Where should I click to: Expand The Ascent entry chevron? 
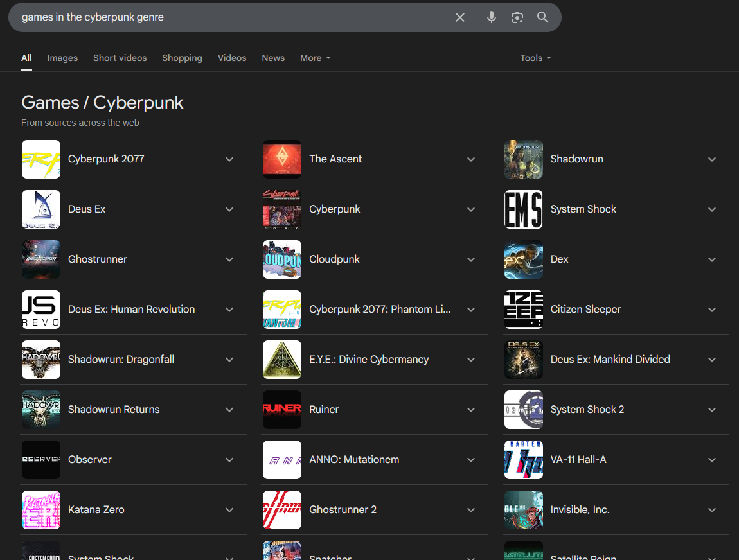(471, 159)
